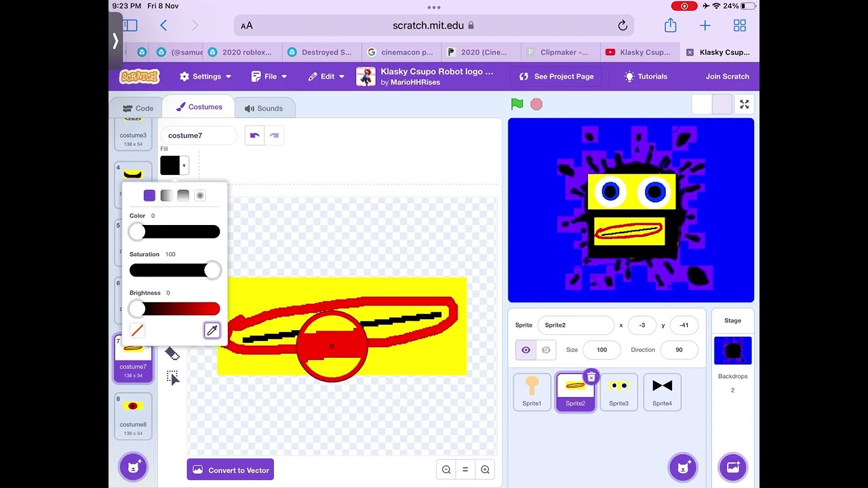
Task: Open Clipmaker browser tab
Action: [560, 52]
